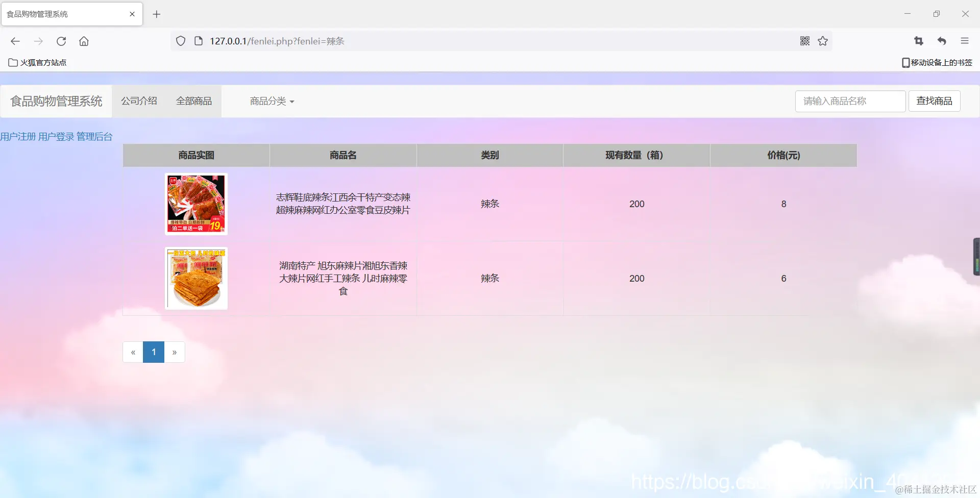980x498 pixels.
Task: Open the 公司介绍 menu item
Action: tap(139, 101)
